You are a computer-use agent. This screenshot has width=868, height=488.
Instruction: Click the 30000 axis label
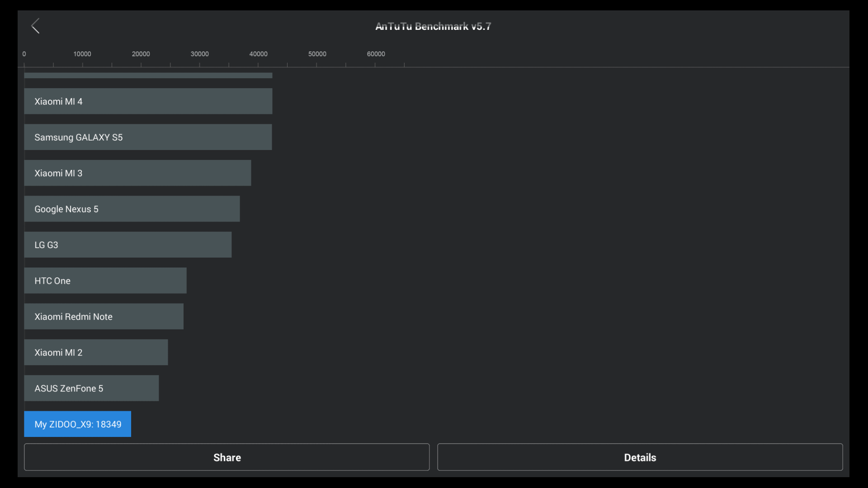pyautogui.click(x=199, y=54)
